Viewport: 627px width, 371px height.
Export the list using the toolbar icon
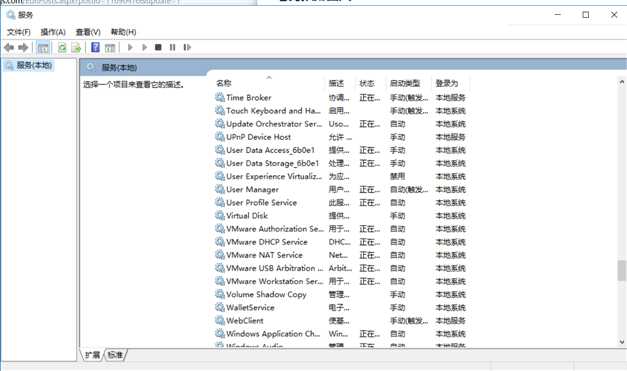(76, 48)
